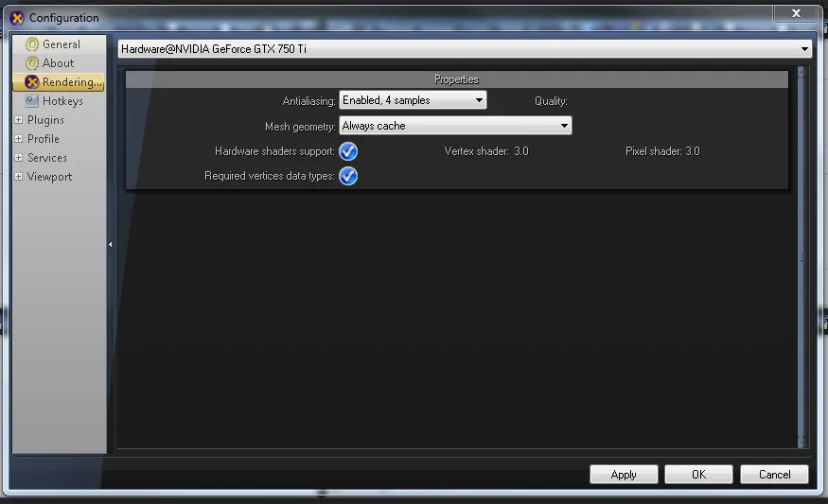
Task: Toggle Required vertices data types checkbox
Action: (348, 176)
